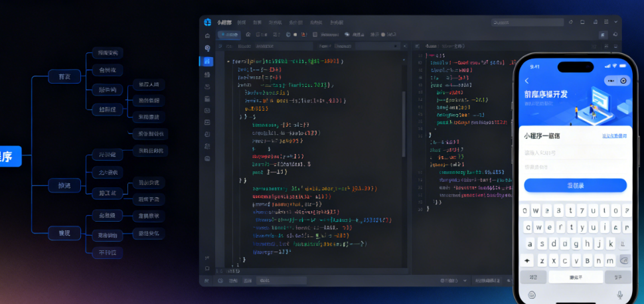
Task: Click the home icon in the IDE sidebar
Action: [208, 35]
